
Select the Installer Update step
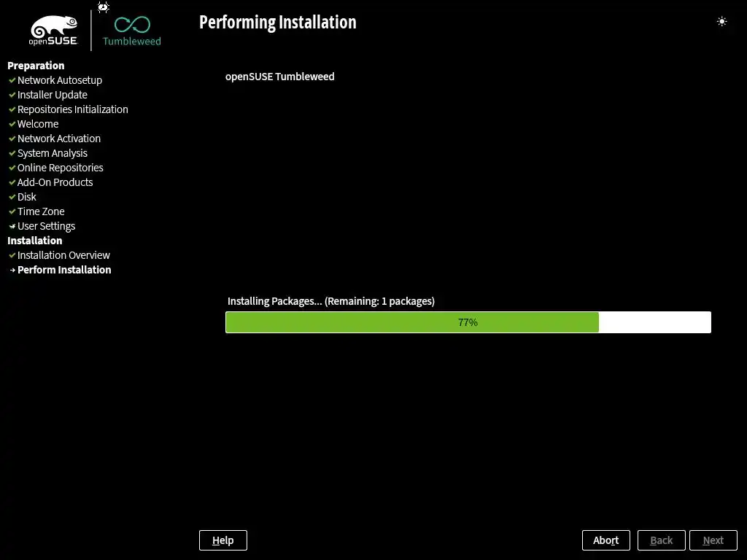coord(53,96)
